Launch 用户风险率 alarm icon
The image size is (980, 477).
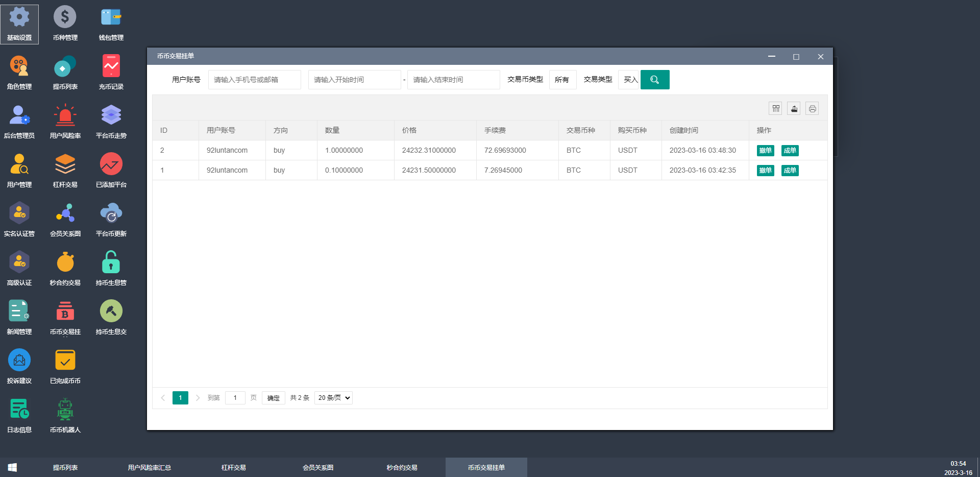pyautogui.click(x=65, y=122)
